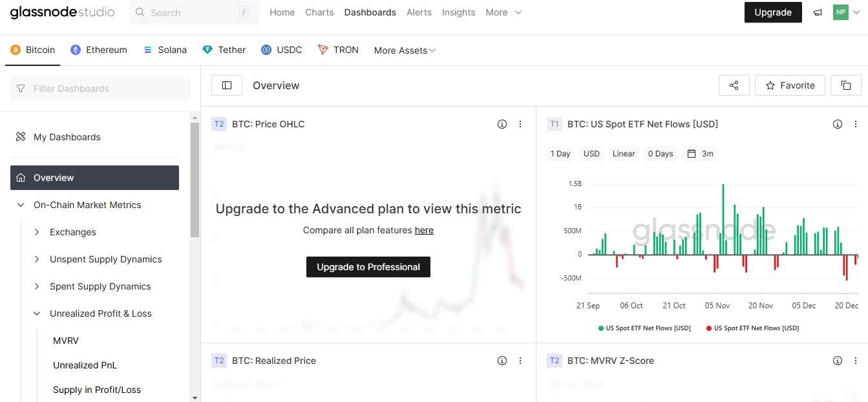Open the NP user avatar menu
Screen dimensions: 868x402
[x=846, y=12]
